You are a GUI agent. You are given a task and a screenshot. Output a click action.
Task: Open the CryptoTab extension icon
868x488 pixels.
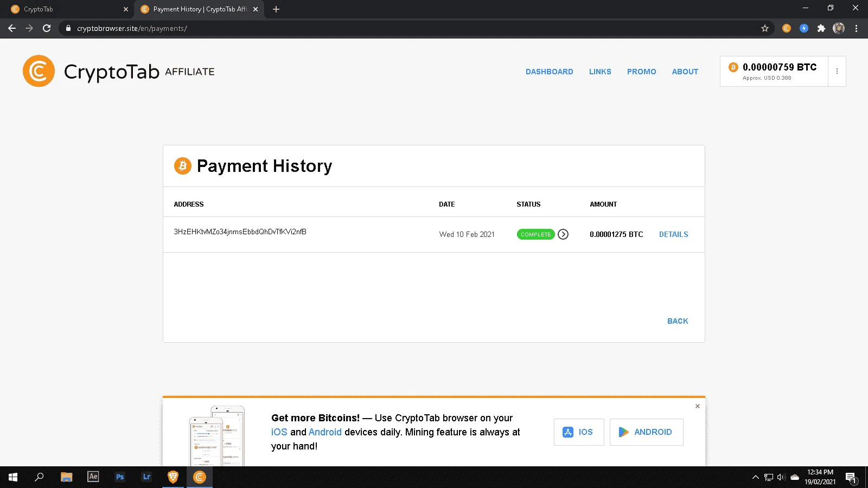tap(787, 28)
